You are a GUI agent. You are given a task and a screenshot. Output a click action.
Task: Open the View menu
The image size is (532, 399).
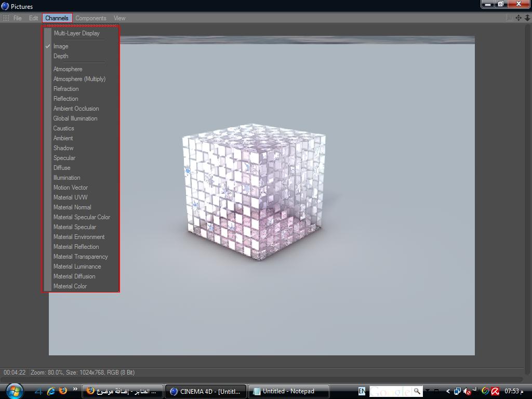tap(119, 18)
